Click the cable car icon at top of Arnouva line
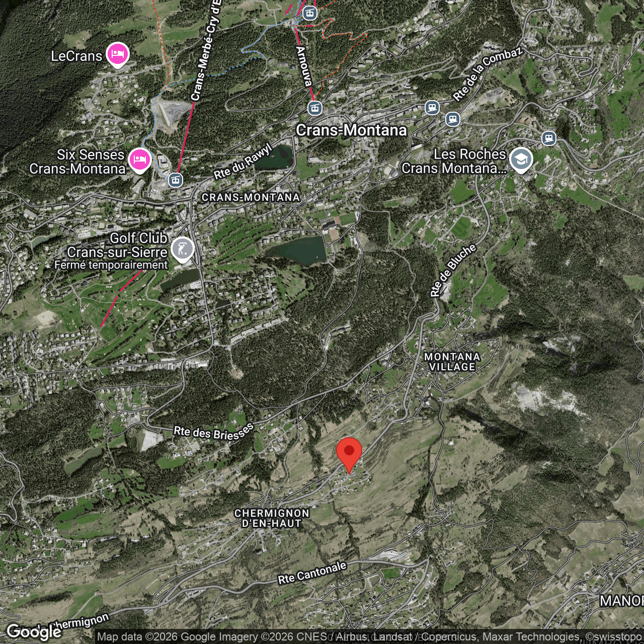This screenshot has width=644, height=644. (x=310, y=13)
